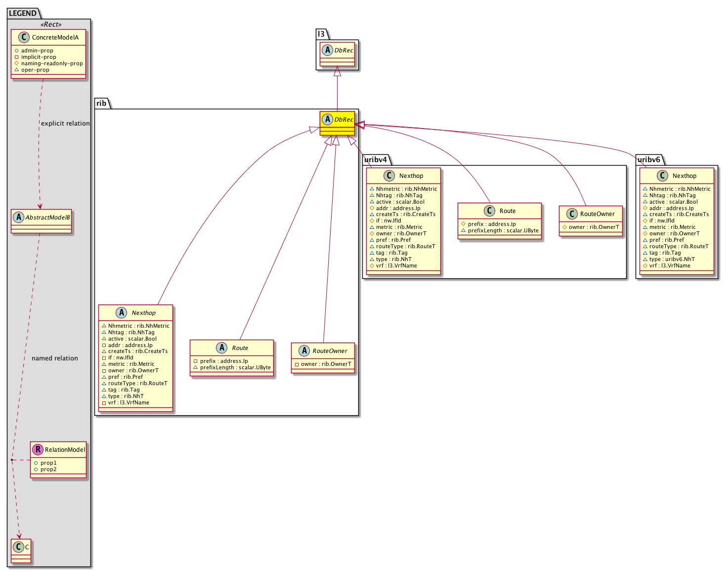The height and width of the screenshot is (572, 728).
Task: Click the A icon in the l3 DbRec class
Action: [327, 50]
